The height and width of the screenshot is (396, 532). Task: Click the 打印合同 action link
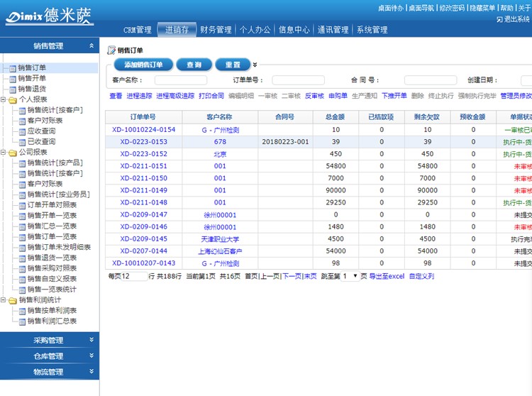coord(211,96)
